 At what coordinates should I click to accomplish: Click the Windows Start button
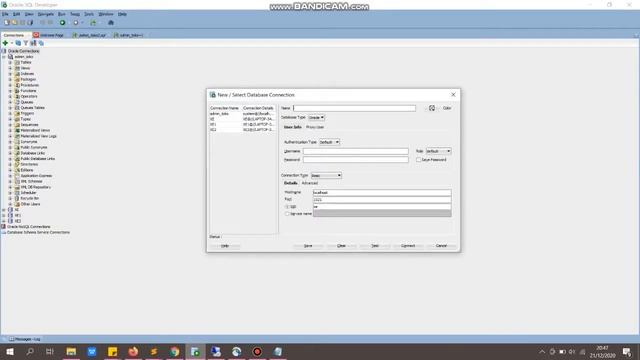click(x=10, y=351)
